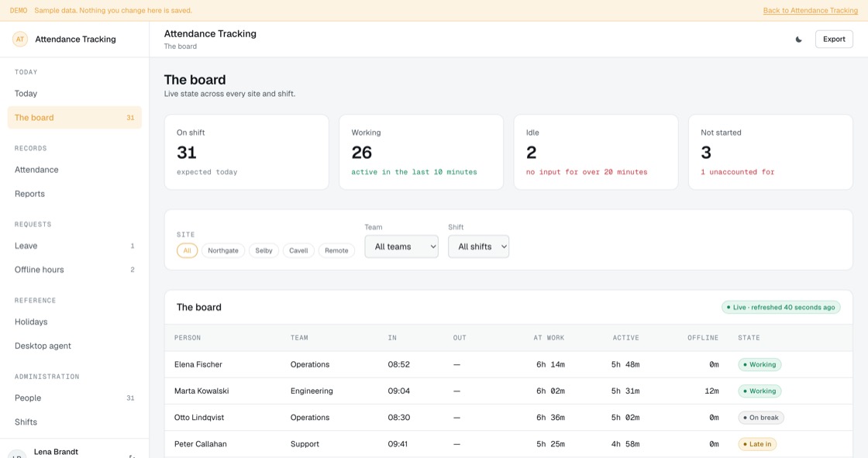The width and height of the screenshot is (868, 458).
Task: Click the STATE column header
Action: [749, 338]
